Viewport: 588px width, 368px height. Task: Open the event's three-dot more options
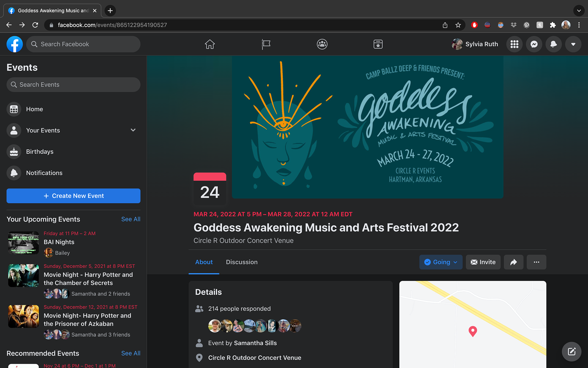coord(537,262)
